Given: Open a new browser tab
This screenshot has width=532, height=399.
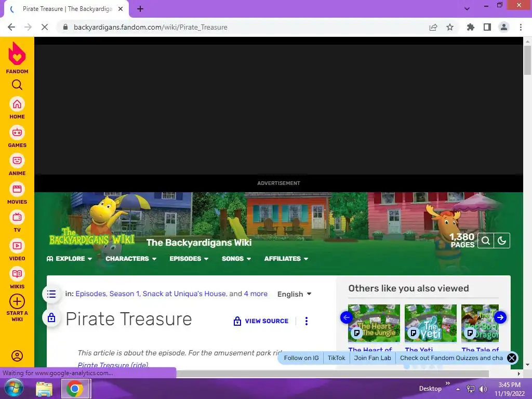Looking at the screenshot, I should click(x=140, y=9).
